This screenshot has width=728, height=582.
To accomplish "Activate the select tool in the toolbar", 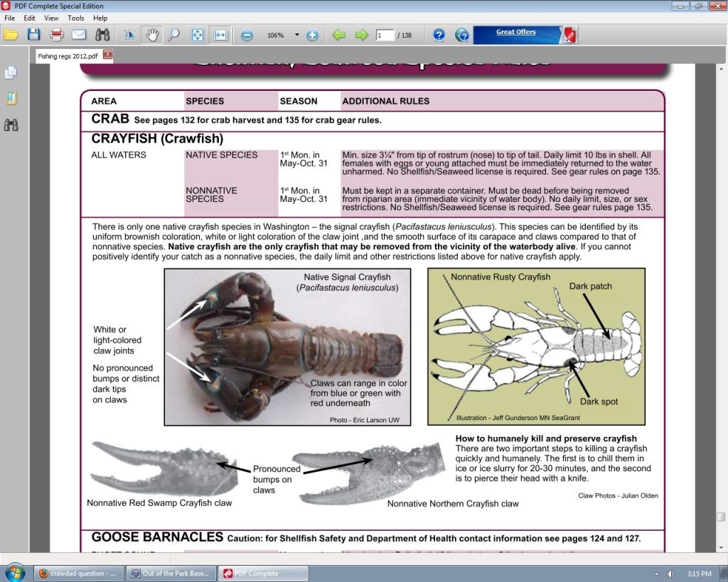I will click(129, 35).
